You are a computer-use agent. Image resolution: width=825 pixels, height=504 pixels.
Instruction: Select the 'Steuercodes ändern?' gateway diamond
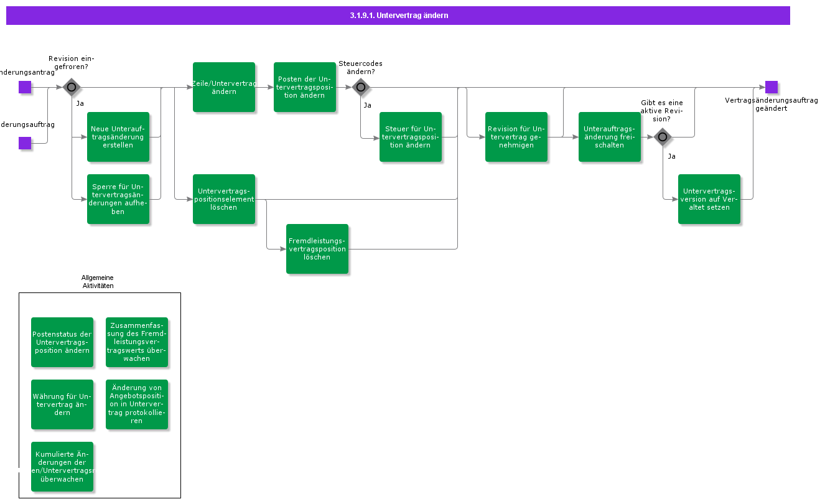coord(361,87)
